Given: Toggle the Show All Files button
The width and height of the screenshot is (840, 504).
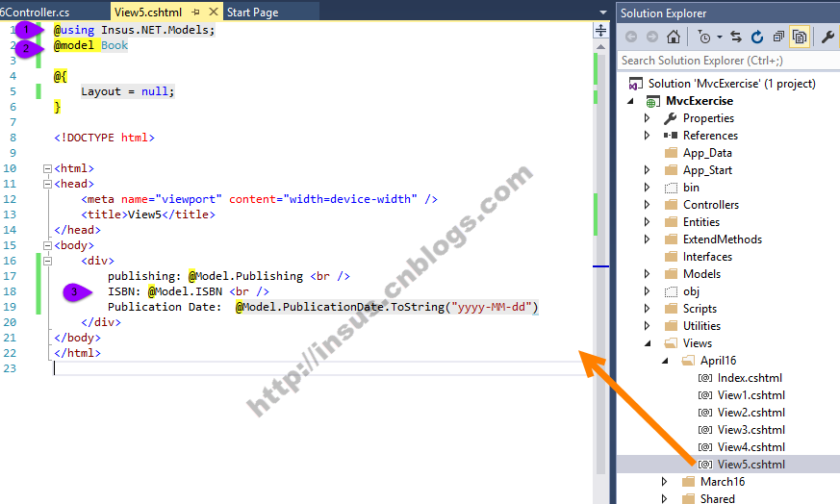Looking at the screenshot, I should coord(800,37).
